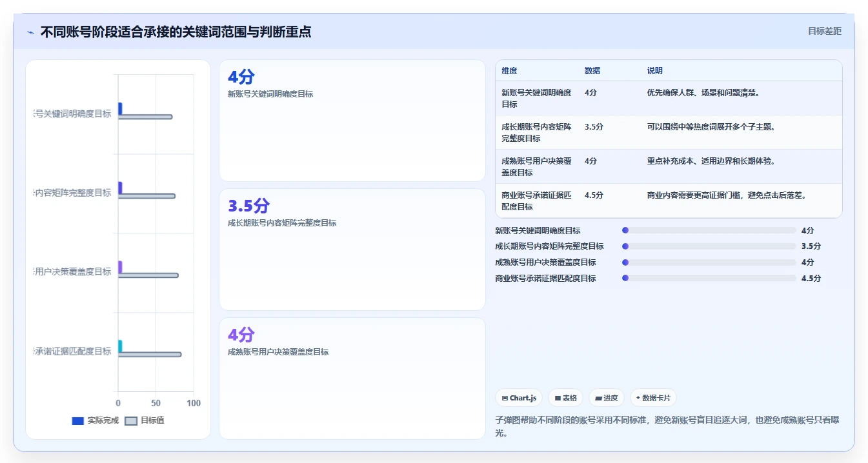868x463 pixels.
Task: Click the 4.5分 cell in table
Action: [594, 195]
